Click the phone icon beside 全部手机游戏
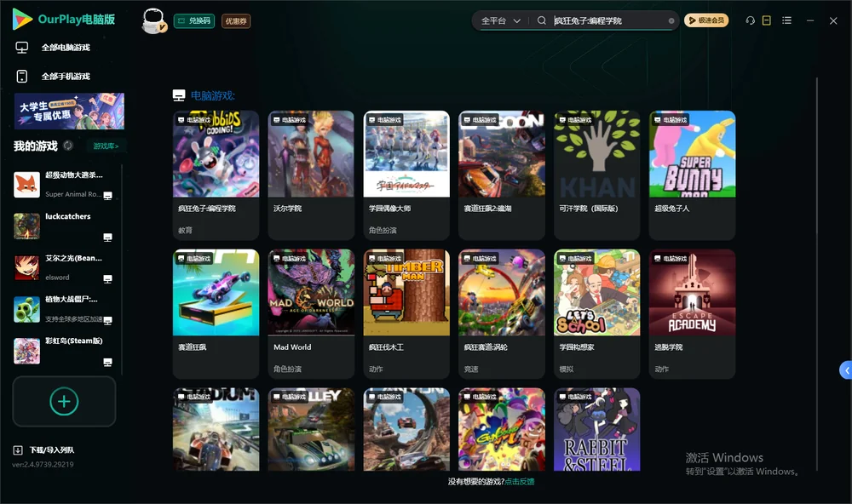This screenshot has width=852, height=504. coord(22,76)
